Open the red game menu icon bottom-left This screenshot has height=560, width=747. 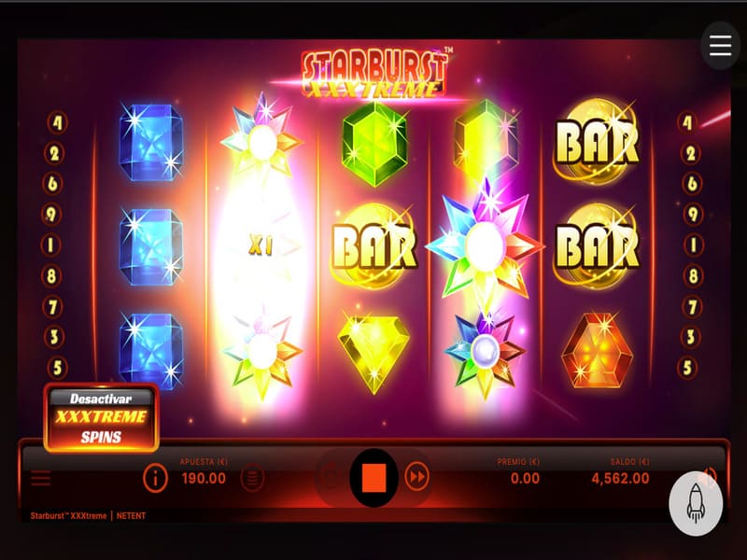click(x=40, y=478)
